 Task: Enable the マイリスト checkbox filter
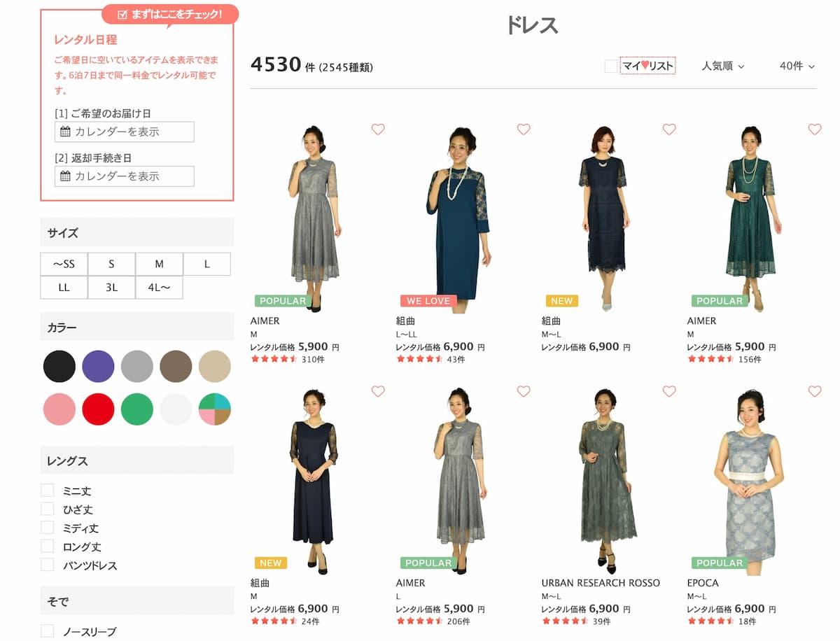pyautogui.click(x=611, y=66)
